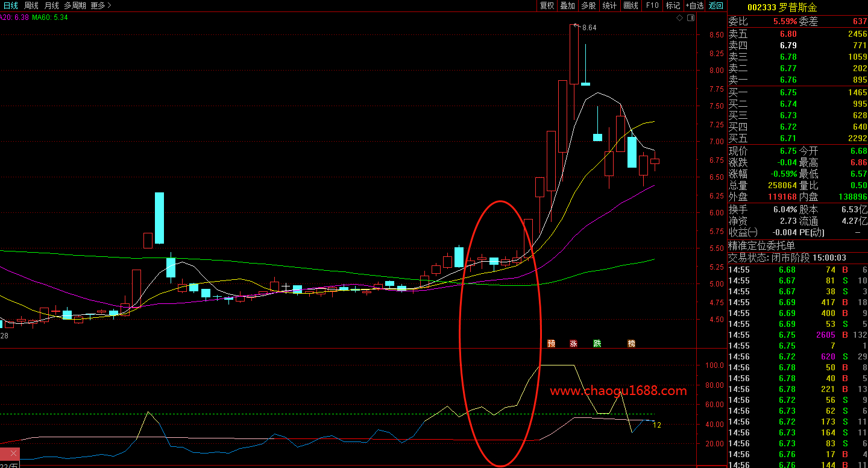
Task: Switch to 月线 monthly chart period
Action: pyautogui.click(x=51, y=5)
